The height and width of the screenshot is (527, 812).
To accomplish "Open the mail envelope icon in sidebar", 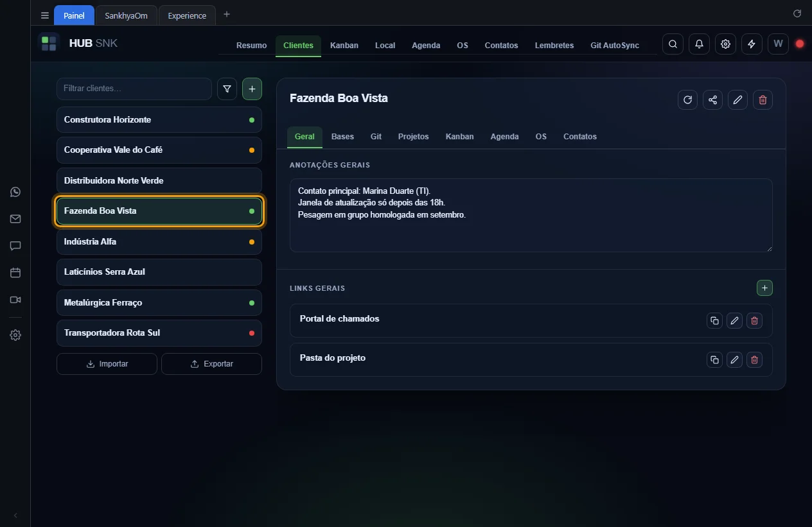I will point(15,219).
